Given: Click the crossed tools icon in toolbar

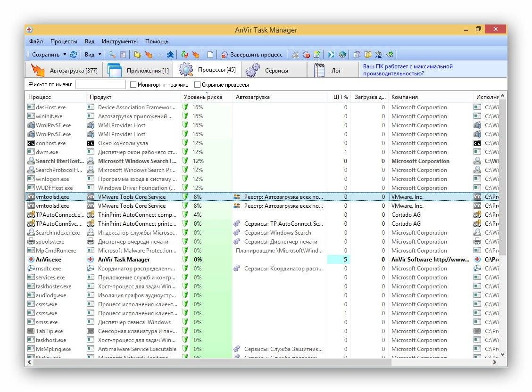Looking at the screenshot, I should tap(295, 55).
